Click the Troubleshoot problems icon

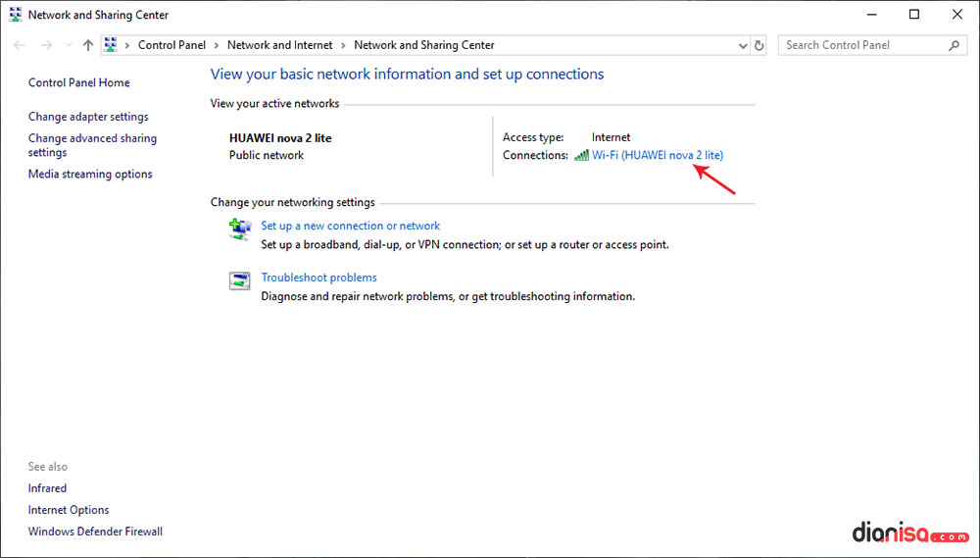[x=239, y=281]
